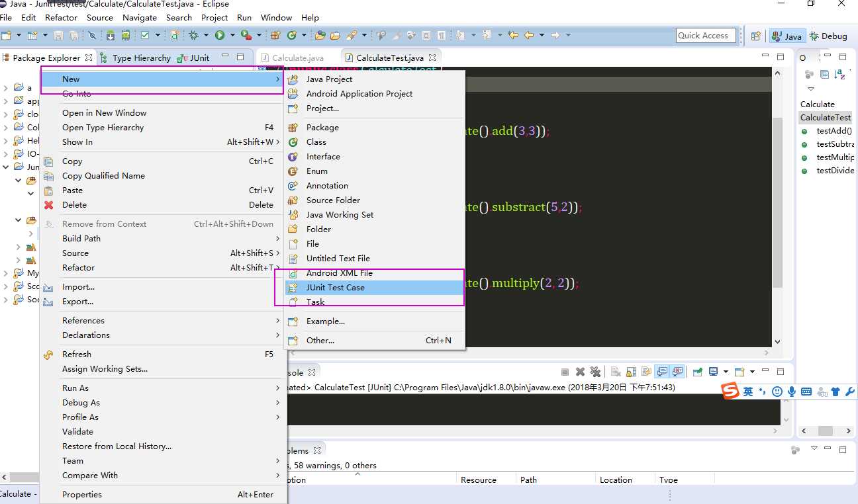Click the Sort alphabetically icon in Outline
The width and height of the screenshot is (858, 504).
tap(841, 75)
